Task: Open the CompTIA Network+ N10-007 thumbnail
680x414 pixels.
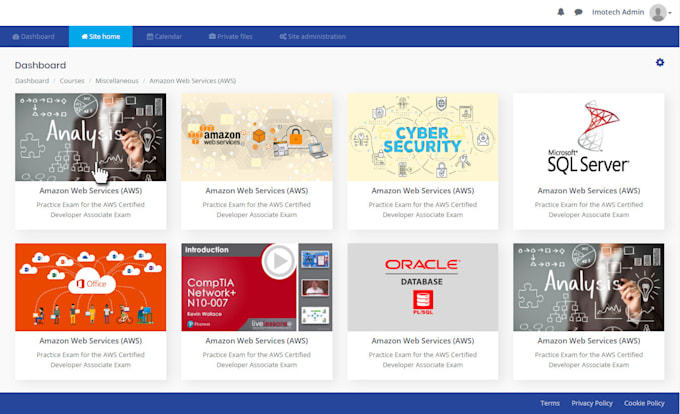Action: [257, 287]
